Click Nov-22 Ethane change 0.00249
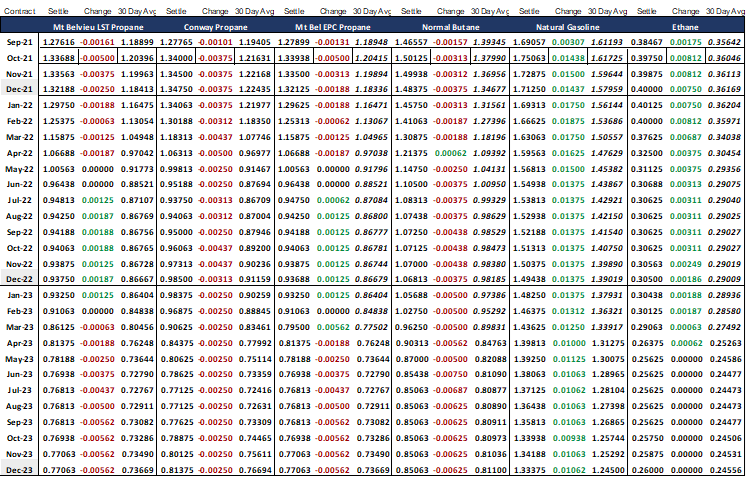The width and height of the screenshot is (746, 477). [x=686, y=264]
